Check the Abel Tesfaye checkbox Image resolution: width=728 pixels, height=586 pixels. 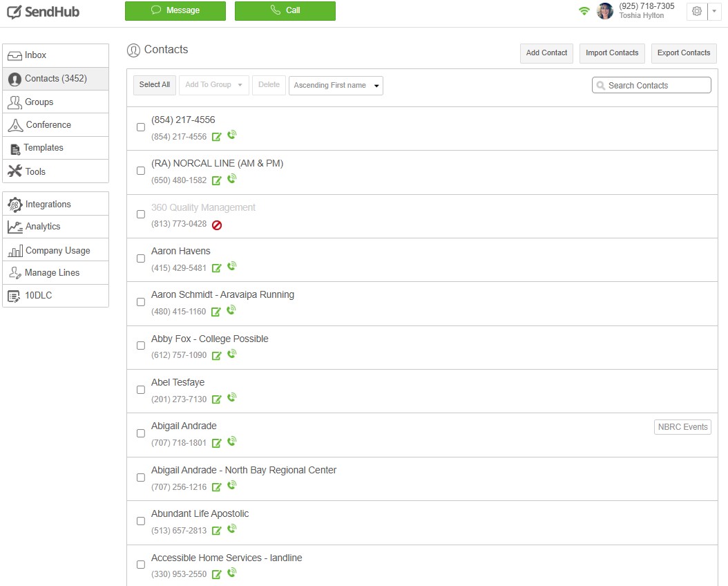tap(141, 390)
